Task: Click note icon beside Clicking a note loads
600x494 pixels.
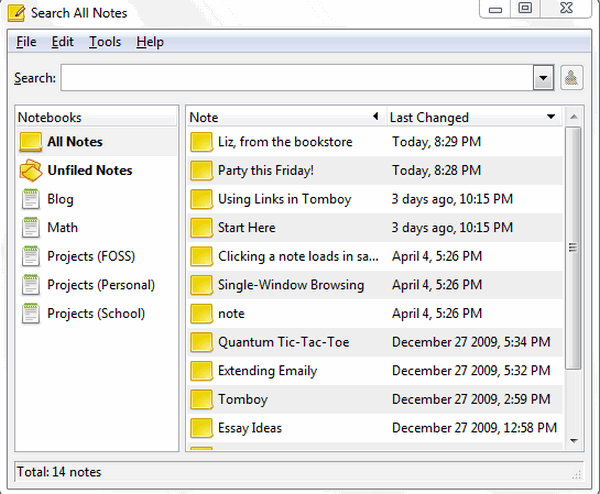Action: point(201,256)
